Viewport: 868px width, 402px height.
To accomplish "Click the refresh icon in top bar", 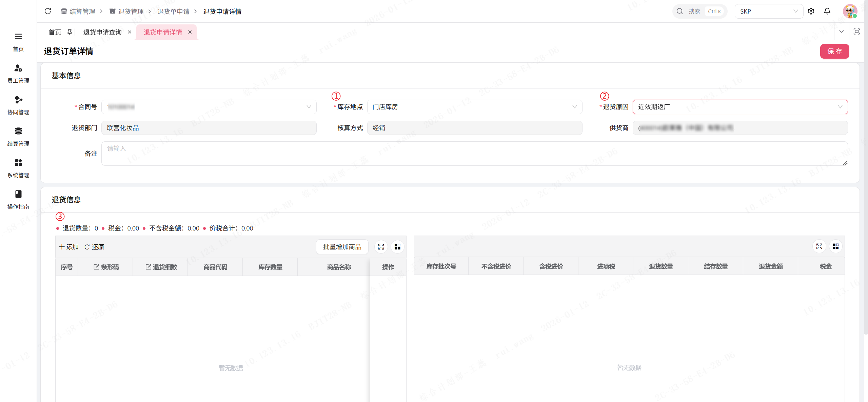I will [48, 11].
